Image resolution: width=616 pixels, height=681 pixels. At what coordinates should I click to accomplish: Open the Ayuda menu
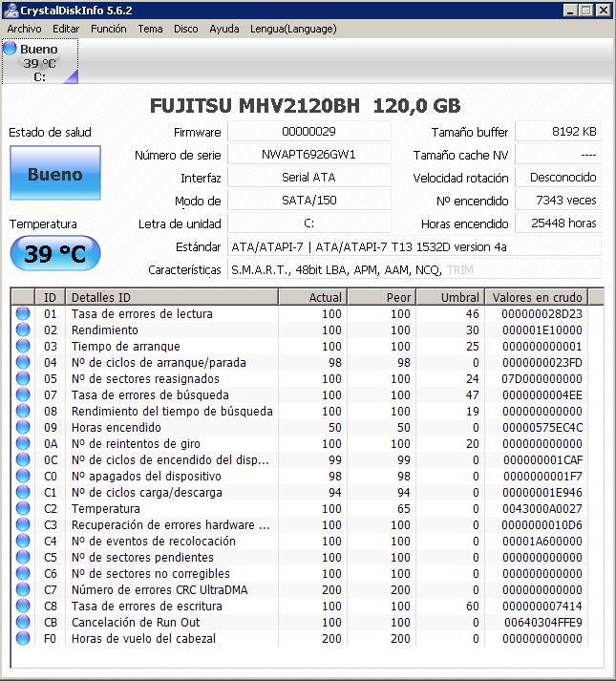224,29
